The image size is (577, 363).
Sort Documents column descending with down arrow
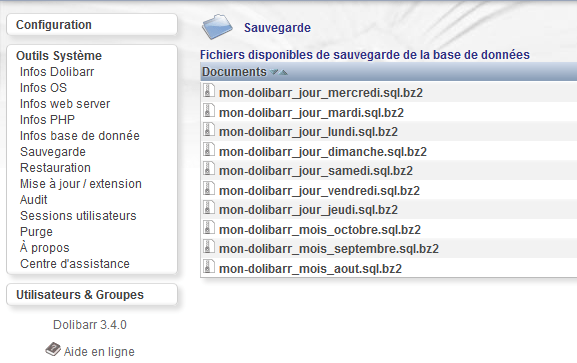(x=274, y=72)
